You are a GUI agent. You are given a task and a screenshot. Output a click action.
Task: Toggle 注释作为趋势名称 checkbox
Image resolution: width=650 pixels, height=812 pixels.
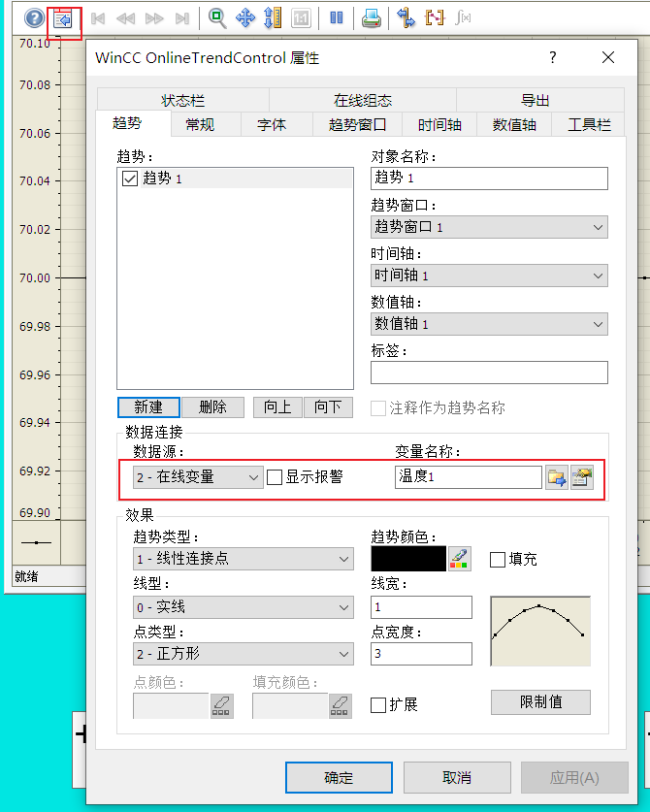pos(378,408)
